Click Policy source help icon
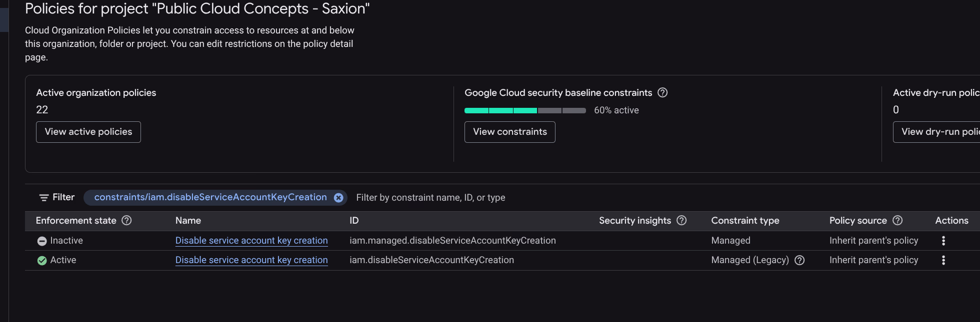Screen dimensions: 980x322 click(x=897, y=221)
